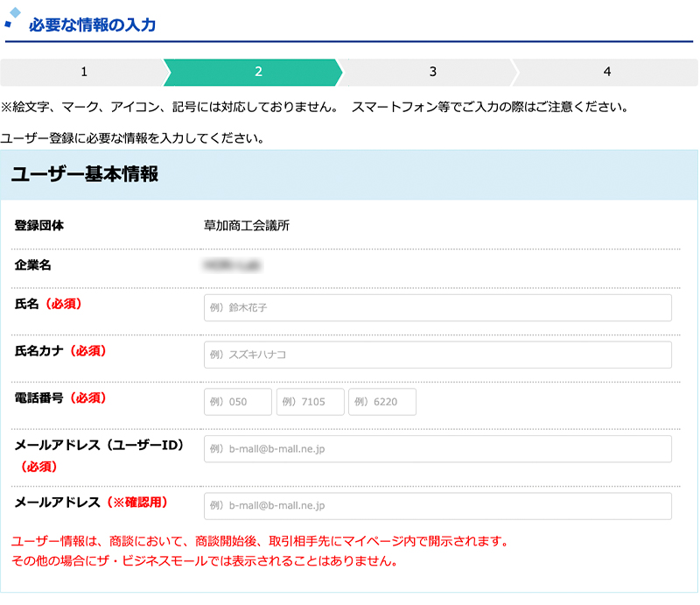Click the 必要な情報の入力 page title
700x605 pixels.
click(92, 25)
